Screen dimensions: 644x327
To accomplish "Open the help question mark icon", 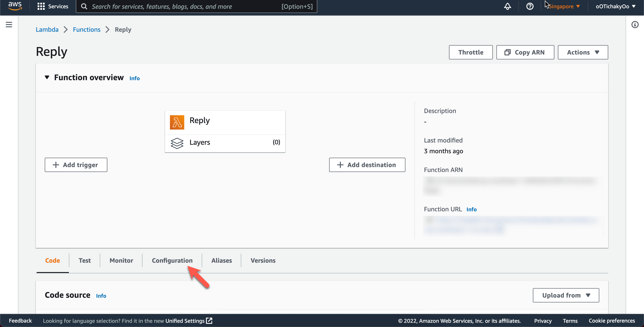I will point(530,6).
